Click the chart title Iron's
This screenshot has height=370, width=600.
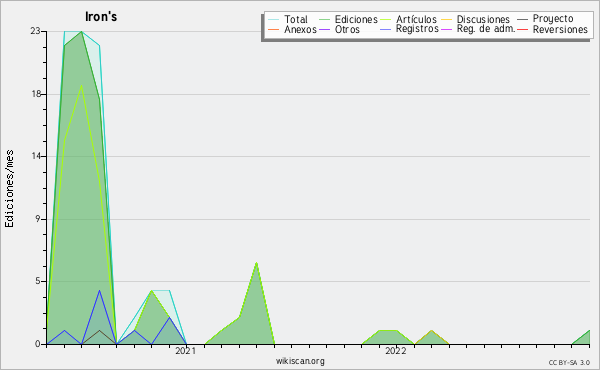click(101, 16)
